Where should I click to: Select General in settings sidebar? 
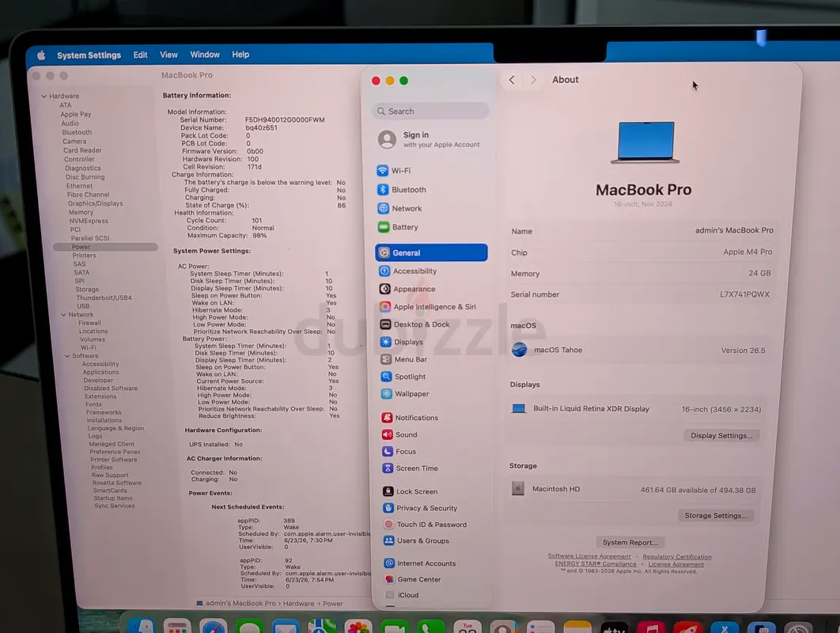(x=431, y=252)
